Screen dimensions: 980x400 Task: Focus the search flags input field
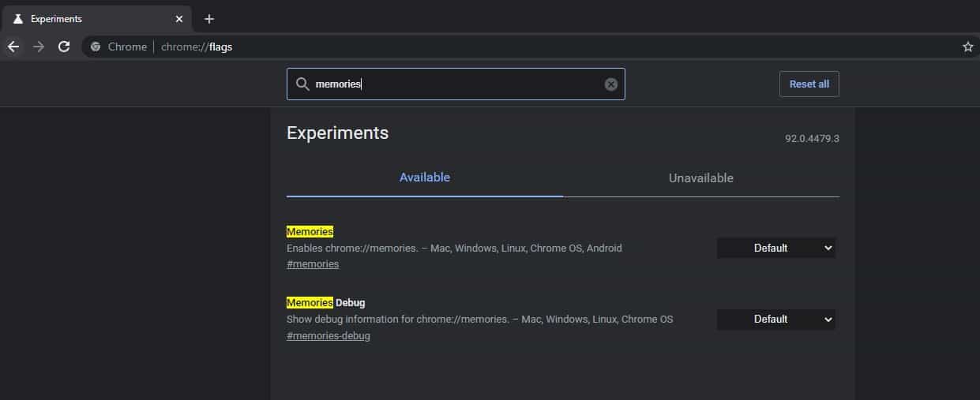[x=458, y=84]
